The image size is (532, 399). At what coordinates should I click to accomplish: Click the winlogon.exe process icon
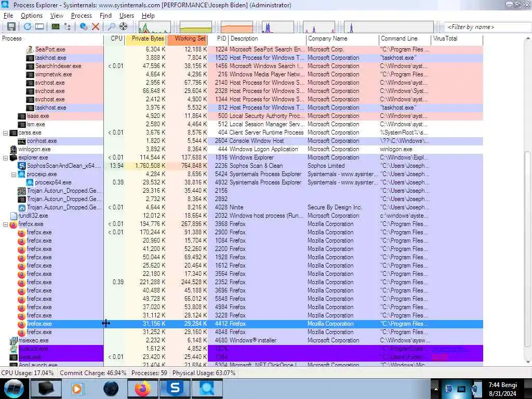[x=14, y=149]
